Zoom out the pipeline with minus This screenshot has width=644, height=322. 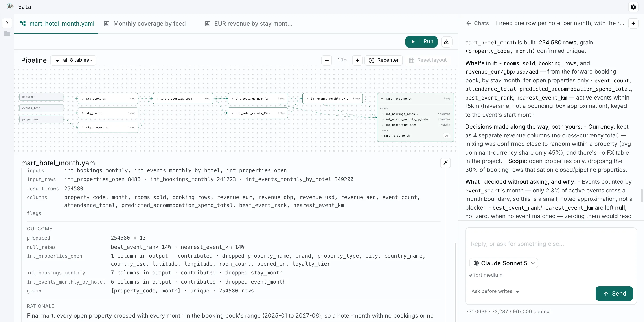pyautogui.click(x=326, y=60)
